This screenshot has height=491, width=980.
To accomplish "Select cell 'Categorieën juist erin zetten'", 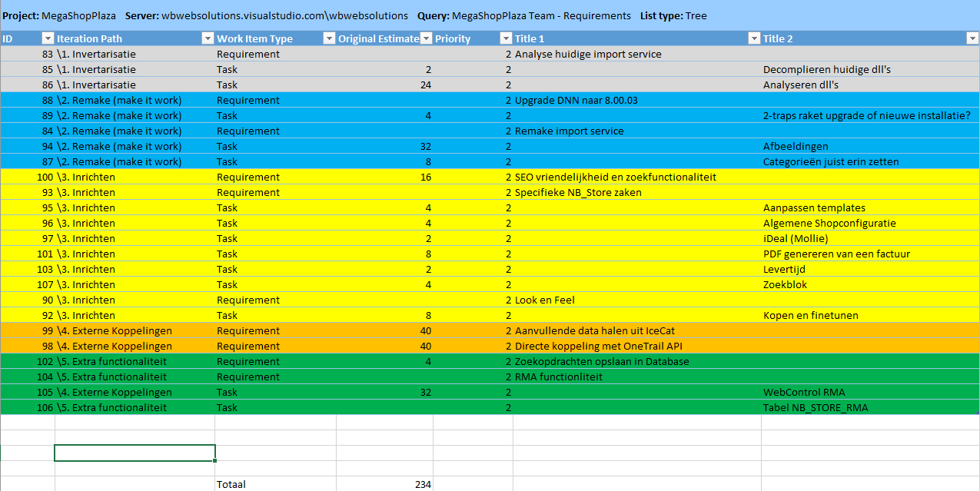I will click(x=870, y=161).
